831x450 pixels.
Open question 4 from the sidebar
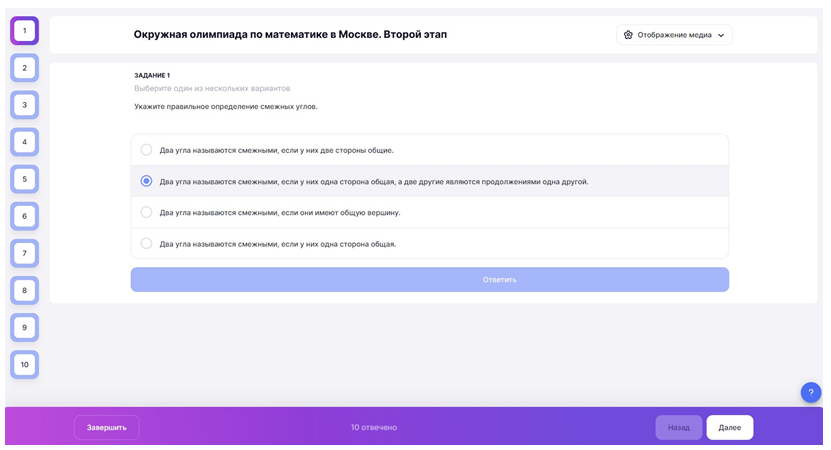pyautogui.click(x=25, y=142)
